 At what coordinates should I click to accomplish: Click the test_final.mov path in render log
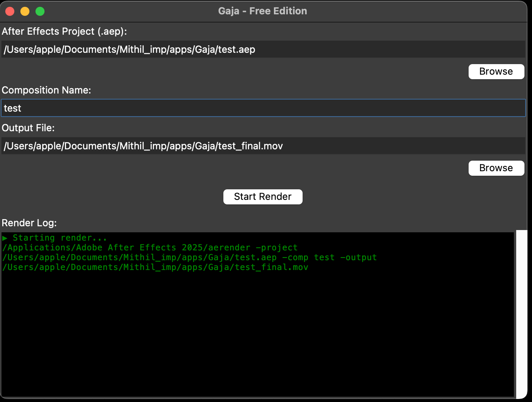(155, 267)
